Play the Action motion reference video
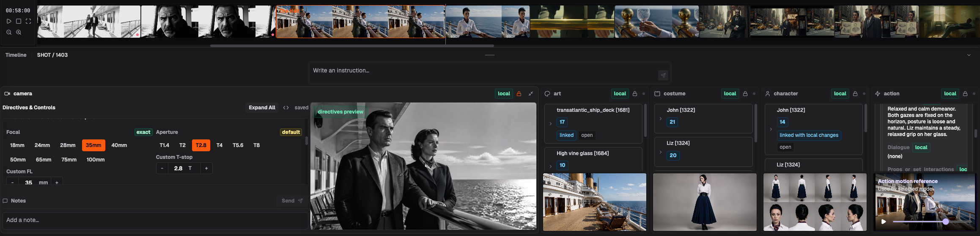The width and height of the screenshot is (980, 236). (x=884, y=222)
